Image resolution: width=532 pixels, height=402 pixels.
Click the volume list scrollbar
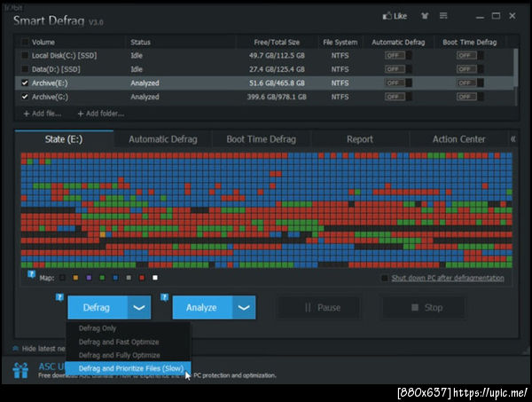516,68
